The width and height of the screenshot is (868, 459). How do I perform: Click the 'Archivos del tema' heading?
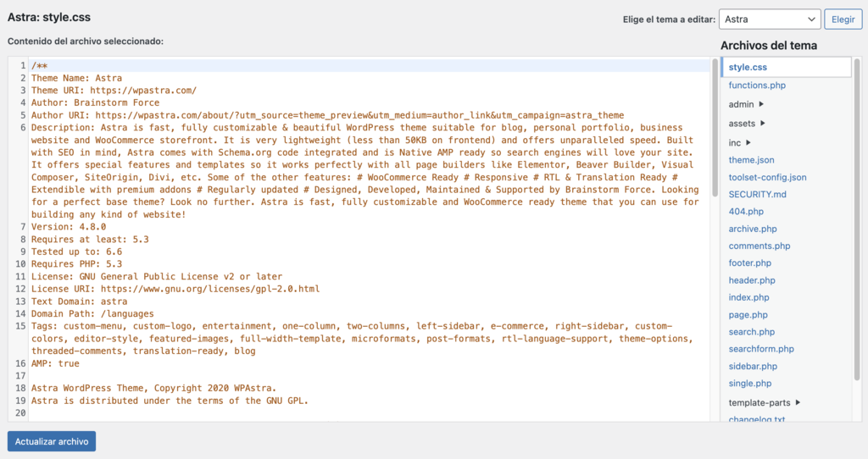tap(768, 46)
